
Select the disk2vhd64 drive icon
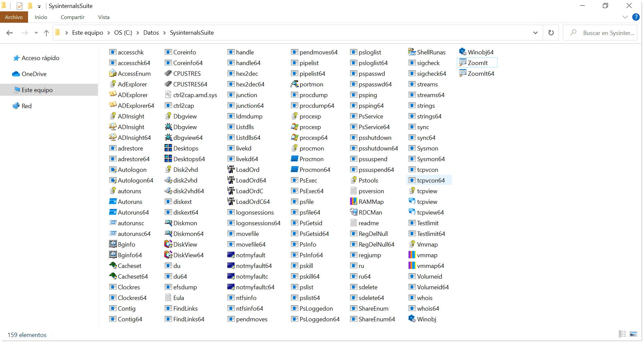click(168, 191)
